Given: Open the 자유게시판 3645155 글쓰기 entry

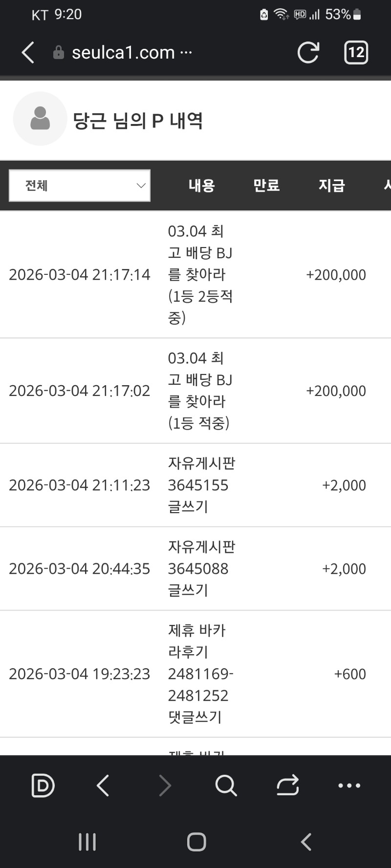Looking at the screenshot, I should (x=201, y=485).
